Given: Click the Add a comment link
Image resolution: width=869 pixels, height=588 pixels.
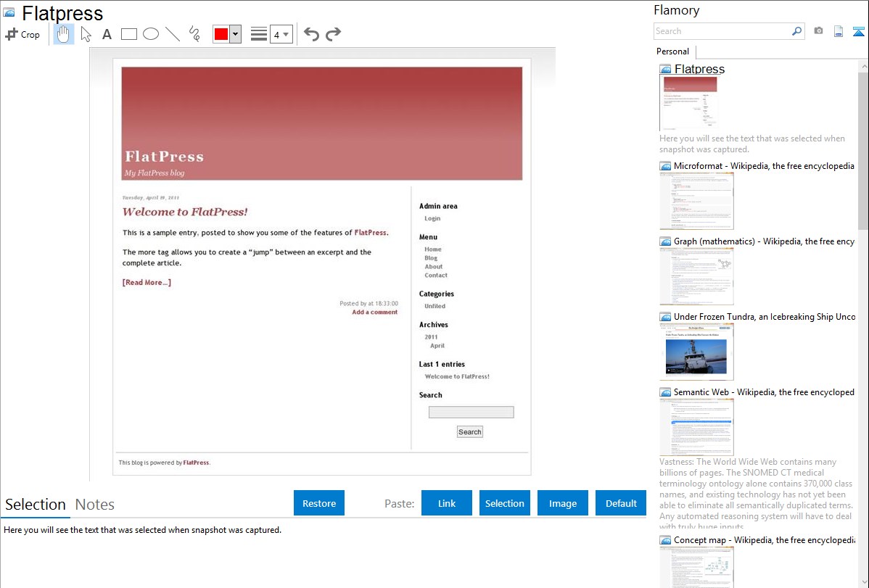Looking at the screenshot, I should tap(374, 312).
